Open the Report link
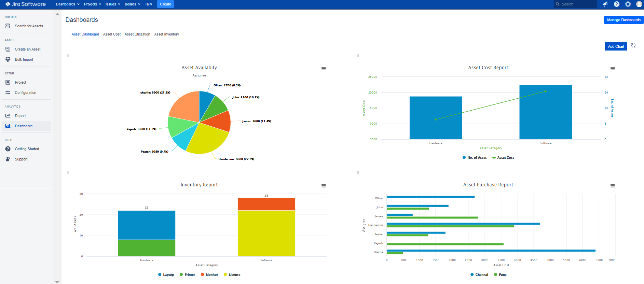 [x=20, y=116]
